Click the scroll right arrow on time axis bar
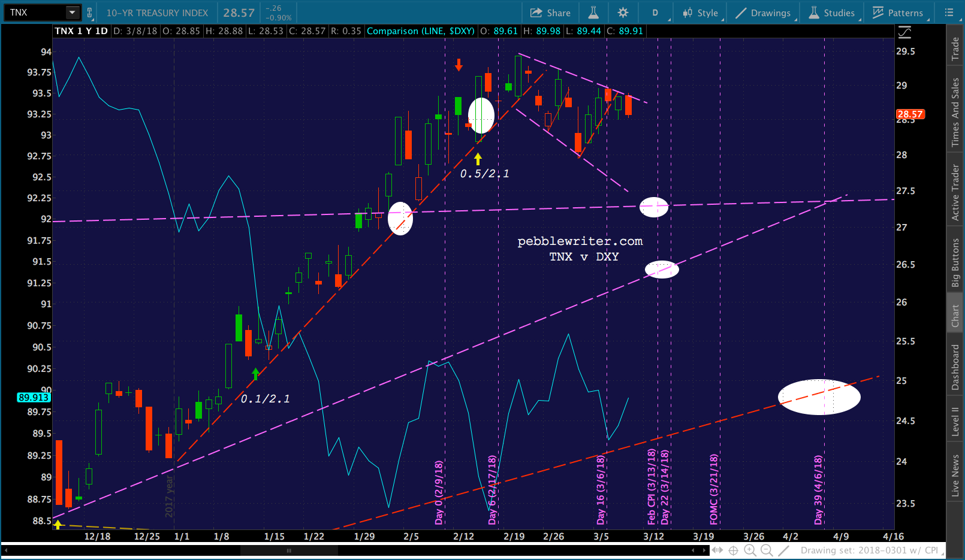Screen dimensions: 965x560 [704, 550]
